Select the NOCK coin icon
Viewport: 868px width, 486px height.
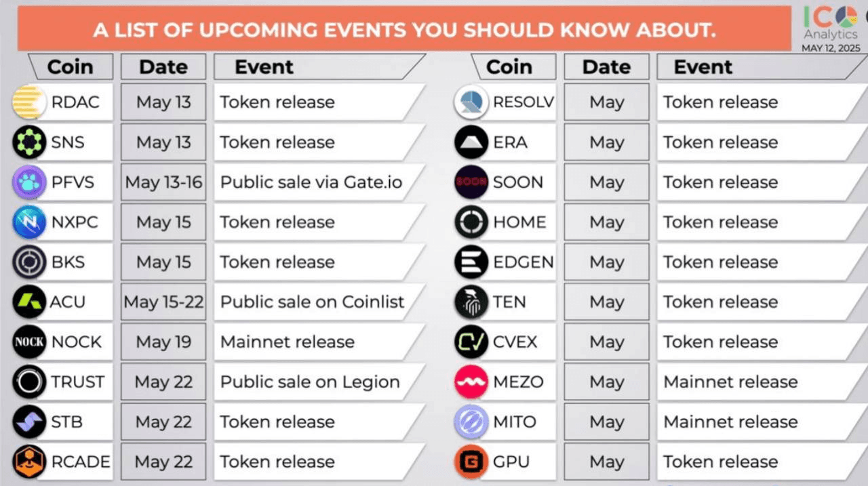tap(29, 342)
